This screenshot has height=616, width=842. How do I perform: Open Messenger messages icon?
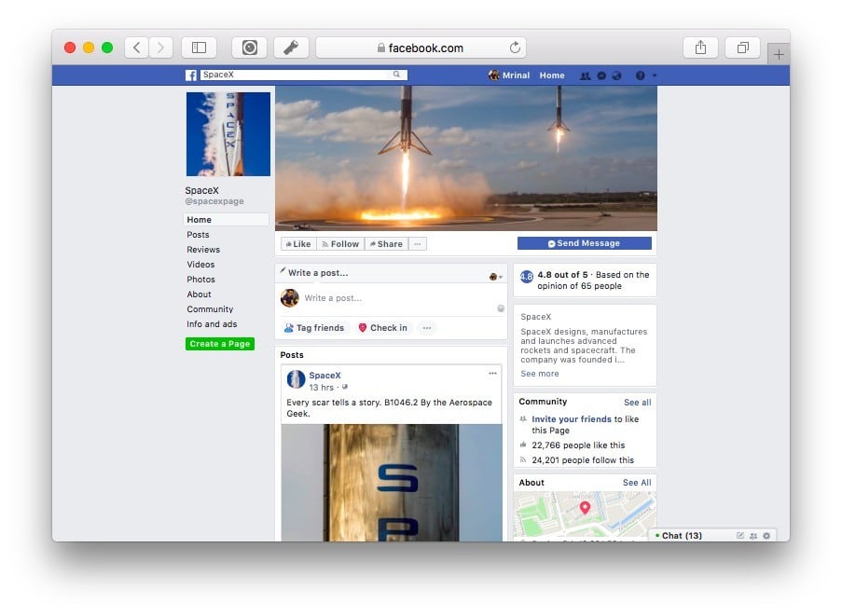[x=601, y=75]
